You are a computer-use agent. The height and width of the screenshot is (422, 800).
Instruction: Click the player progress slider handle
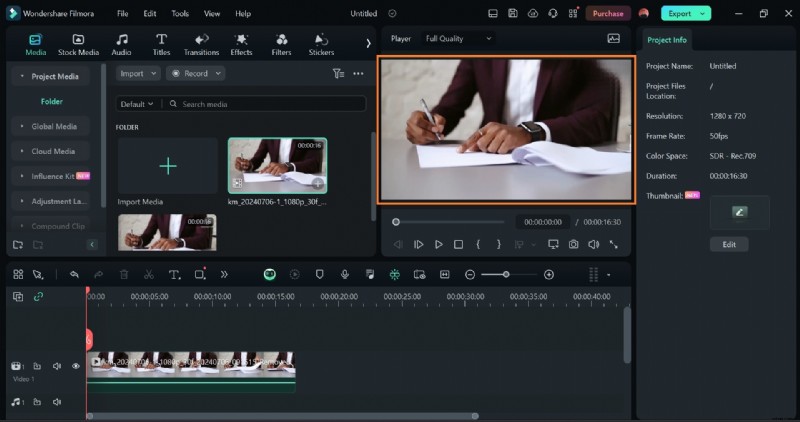pyautogui.click(x=396, y=222)
